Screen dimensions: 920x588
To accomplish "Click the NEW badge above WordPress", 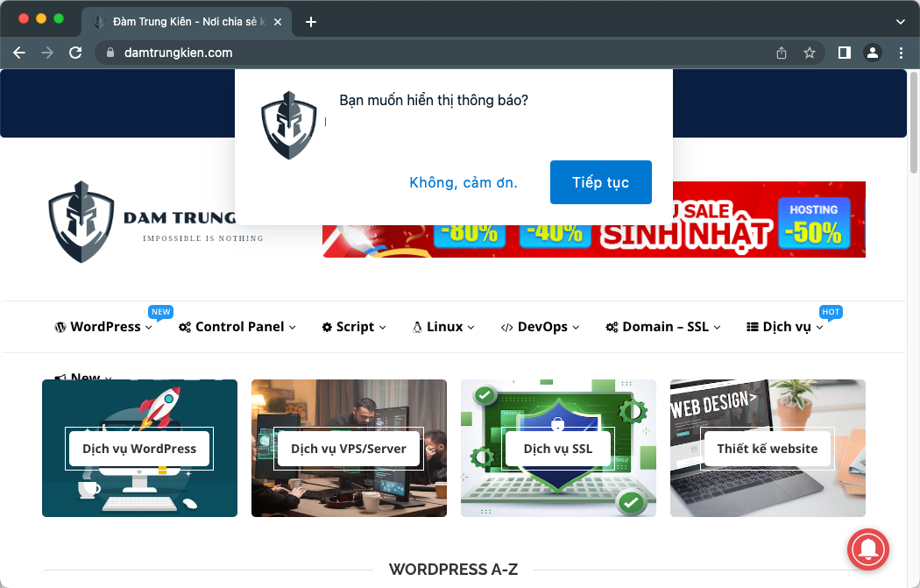I will click(x=160, y=312).
